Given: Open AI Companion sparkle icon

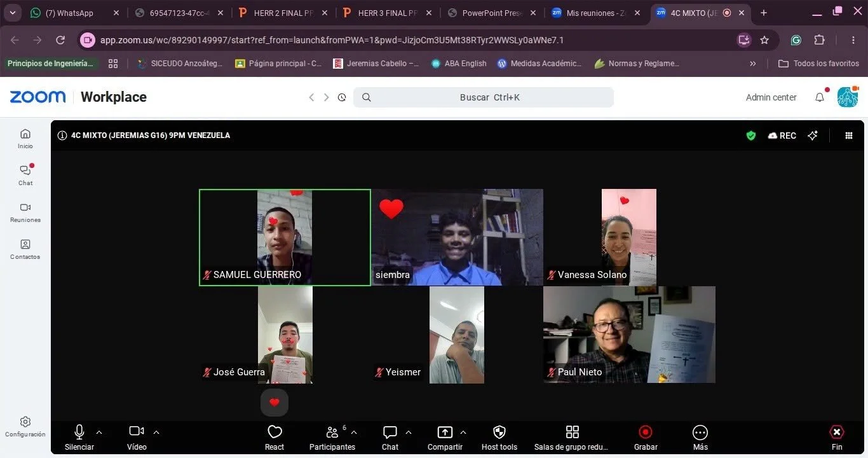Looking at the screenshot, I should click(x=813, y=135).
